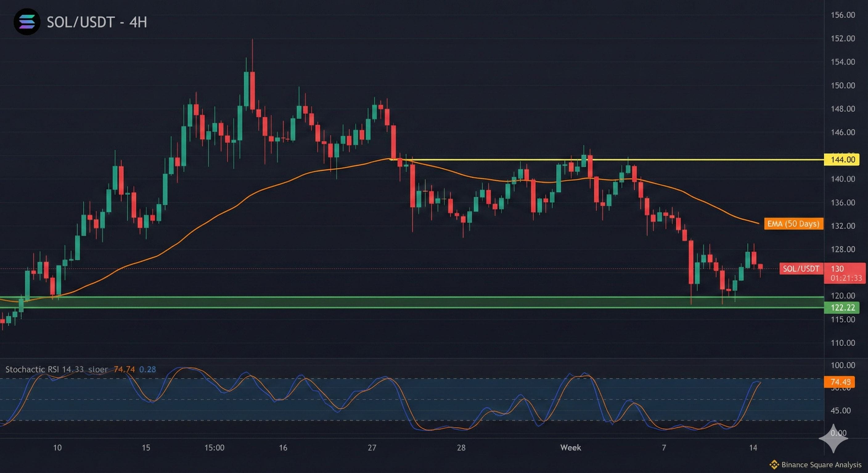Click the orange 74.74 indicator value
Image resolution: width=868 pixels, height=473 pixels.
[x=124, y=369]
